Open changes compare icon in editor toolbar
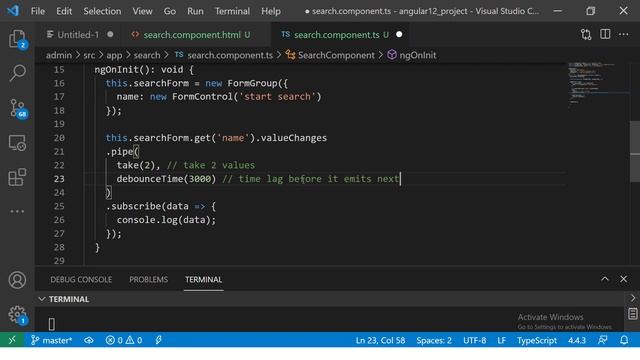This screenshot has width=640, height=360. (586, 35)
